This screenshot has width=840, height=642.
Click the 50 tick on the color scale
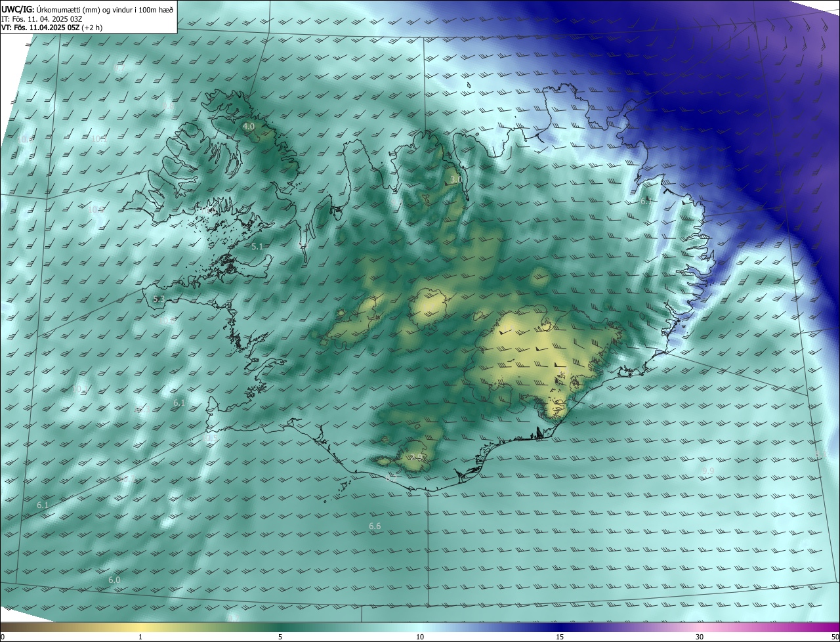(x=834, y=637)
